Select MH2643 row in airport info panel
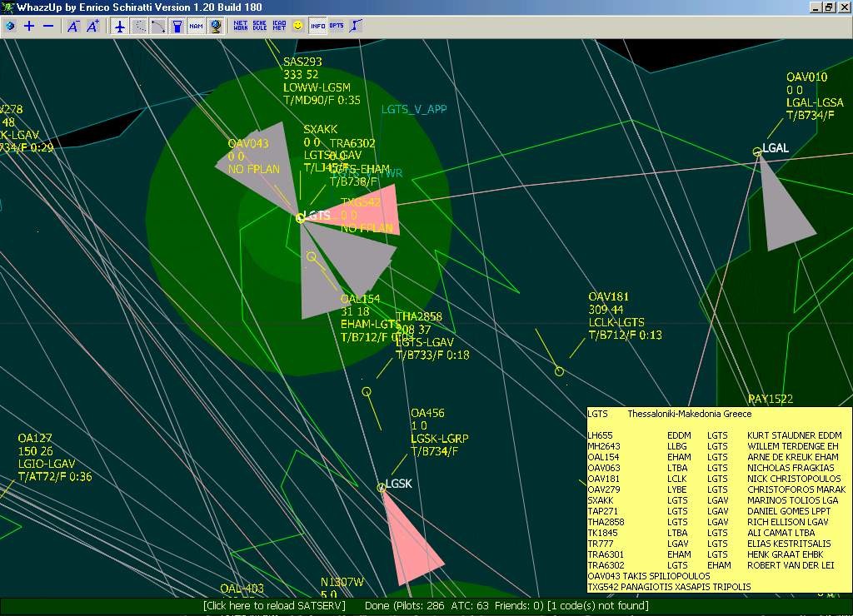Image resolution: width=853 pixels, height=616 pixels. [x=715, y=446]
